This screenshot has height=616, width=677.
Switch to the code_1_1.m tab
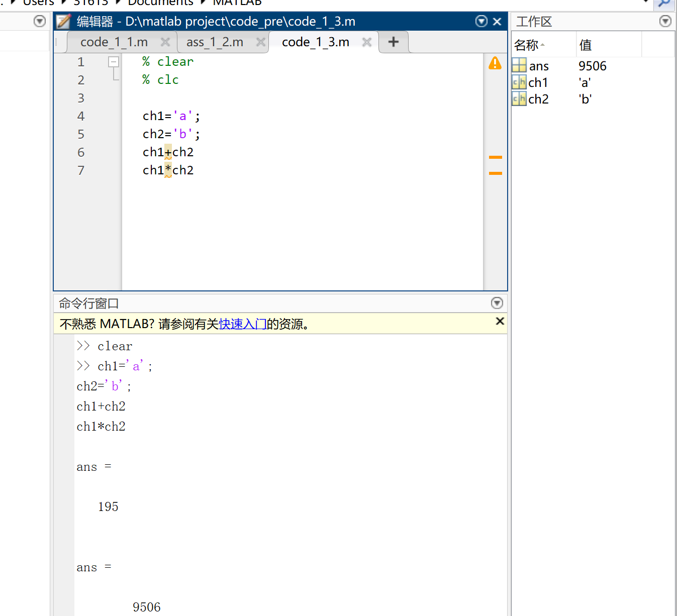(114, 42)
